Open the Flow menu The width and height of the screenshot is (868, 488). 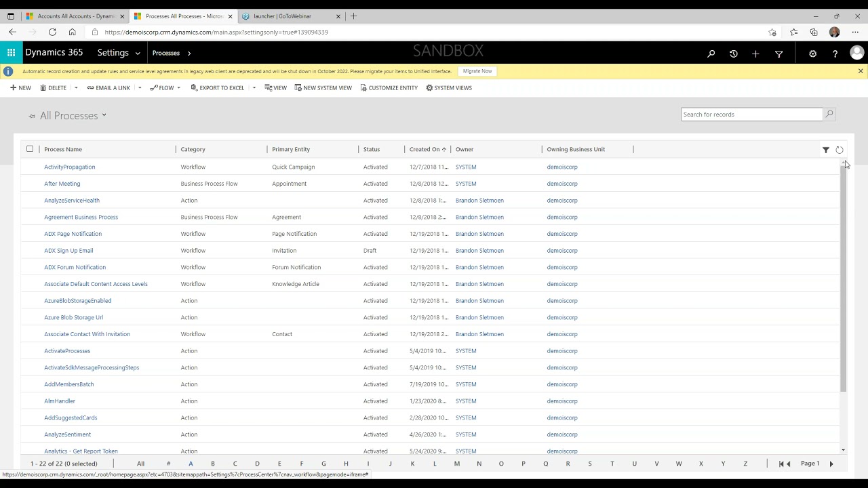point(165,88)
